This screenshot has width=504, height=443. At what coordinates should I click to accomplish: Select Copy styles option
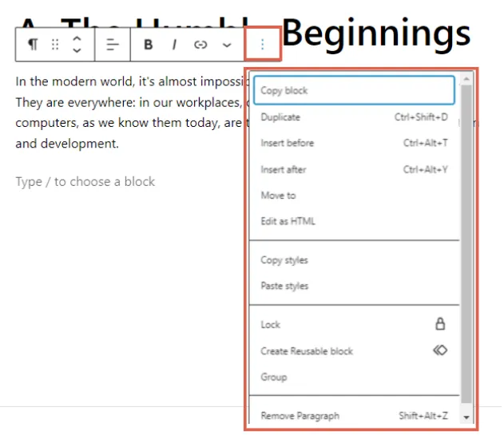point(354,260)
